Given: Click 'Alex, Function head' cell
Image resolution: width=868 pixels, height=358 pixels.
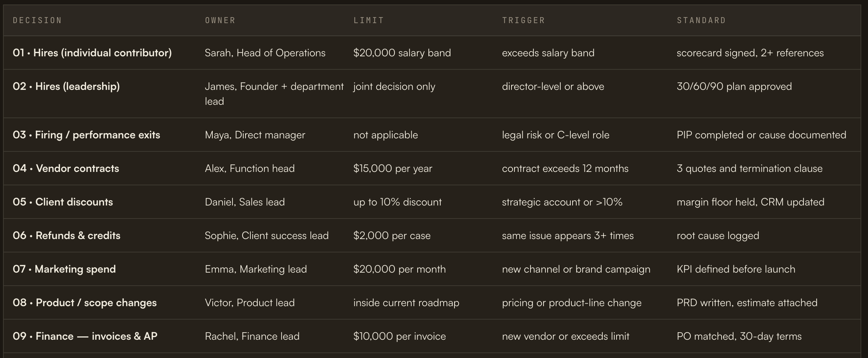Looking at the screenshot, I should tap(250, 168).
